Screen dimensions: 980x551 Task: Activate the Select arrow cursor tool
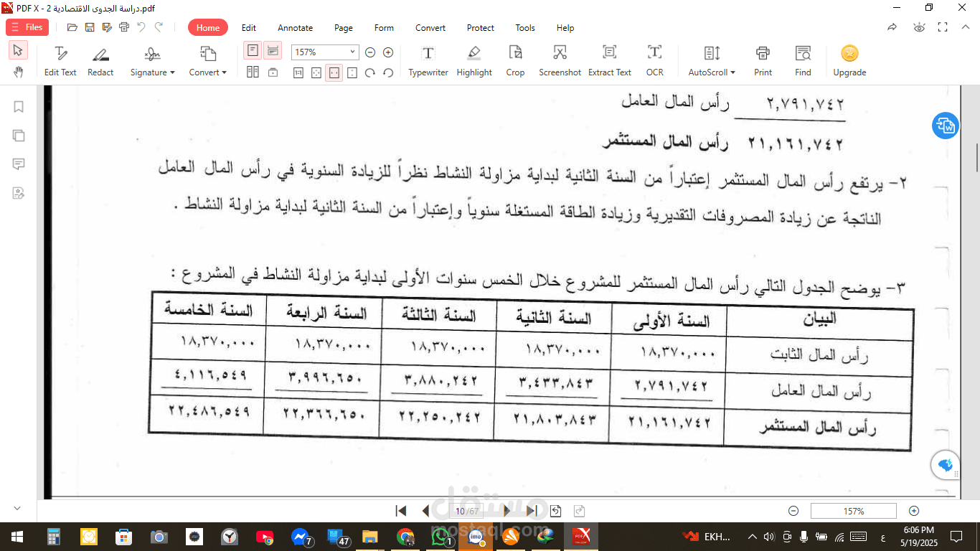click(18, 51)
